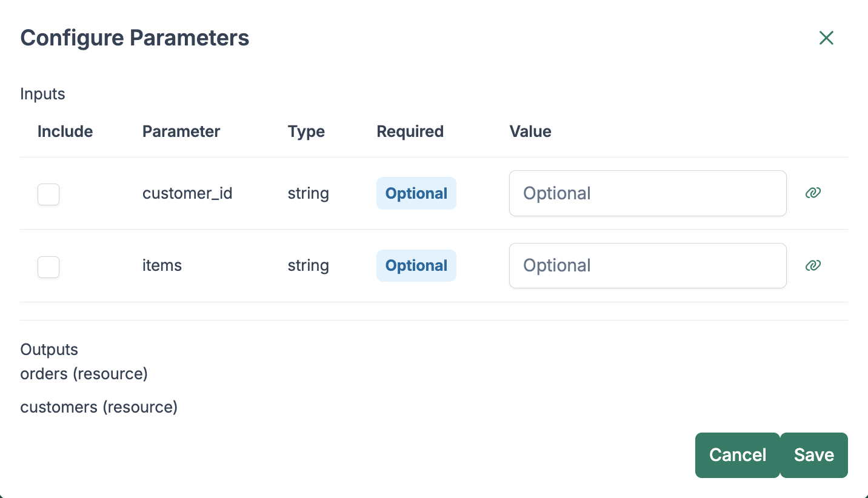Click the orders (resource) output
This screenshot has width=868, height=498.
[84, 374]
